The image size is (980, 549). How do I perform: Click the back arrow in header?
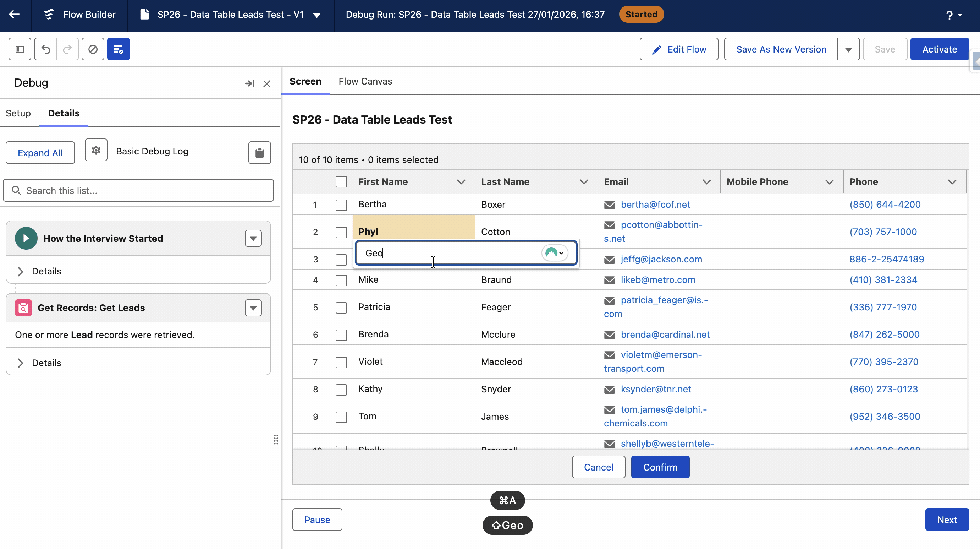[15, 15]
